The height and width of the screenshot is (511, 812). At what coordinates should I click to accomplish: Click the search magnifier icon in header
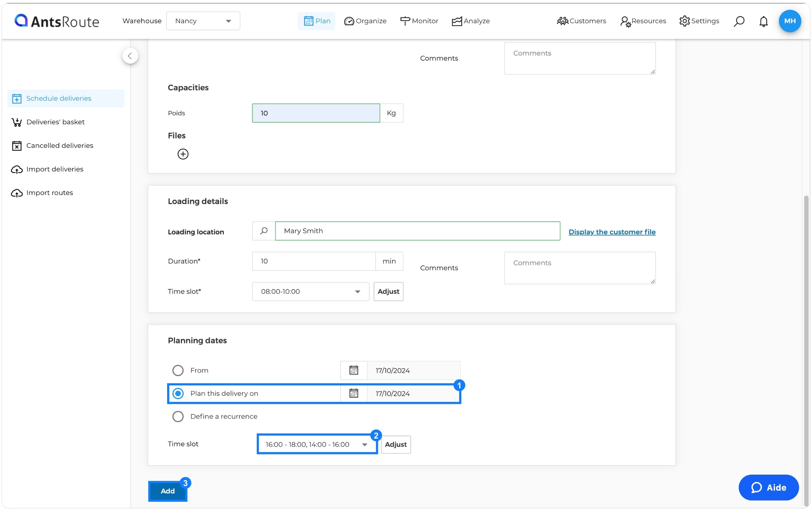point(739,21)
